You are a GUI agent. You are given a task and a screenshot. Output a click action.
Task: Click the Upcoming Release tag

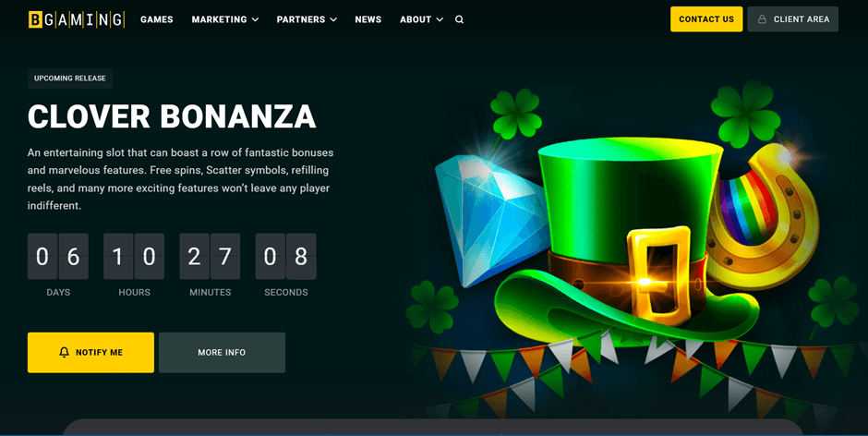[x=70, y=79]
